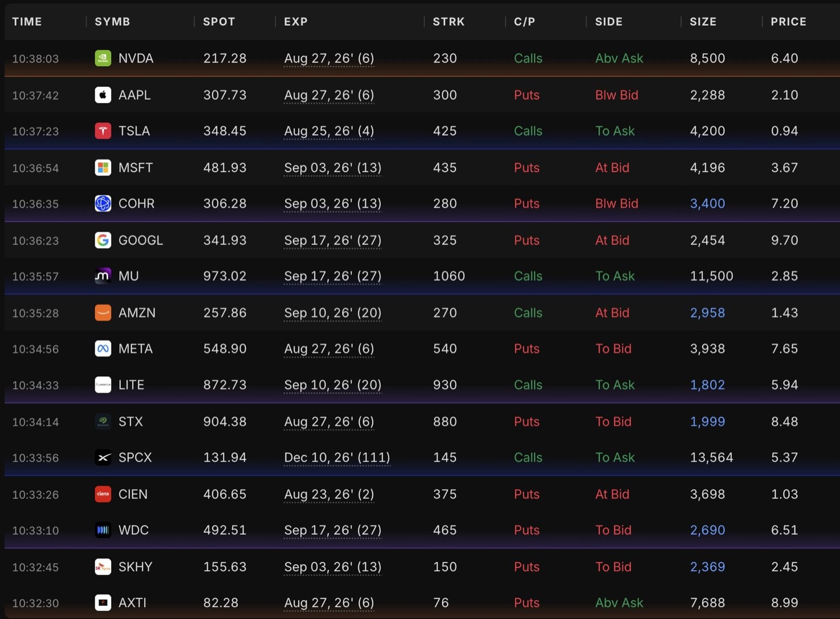Sort by the SIDE column header
This screenshot has width=840, height=619.
pyautogui.click(x=609, y=22)
